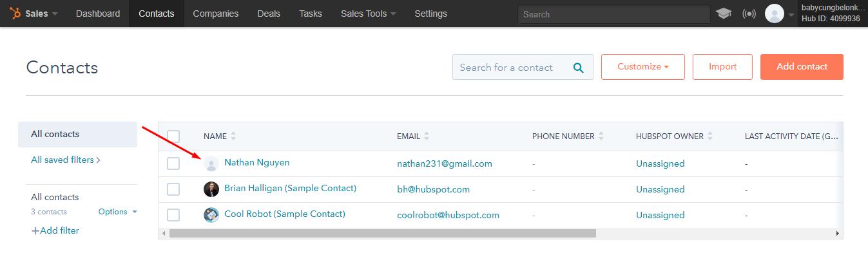Image resolution: width=868 pixels, height=271 pixels.
Task: Go to the Deals tab
Action: [x=269, y=14]
